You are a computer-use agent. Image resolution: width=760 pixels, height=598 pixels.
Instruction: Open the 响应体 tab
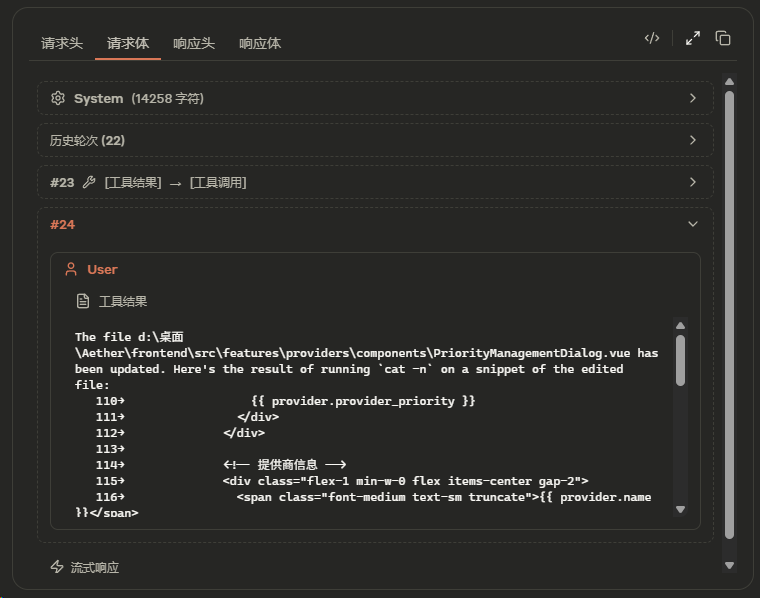260,43
